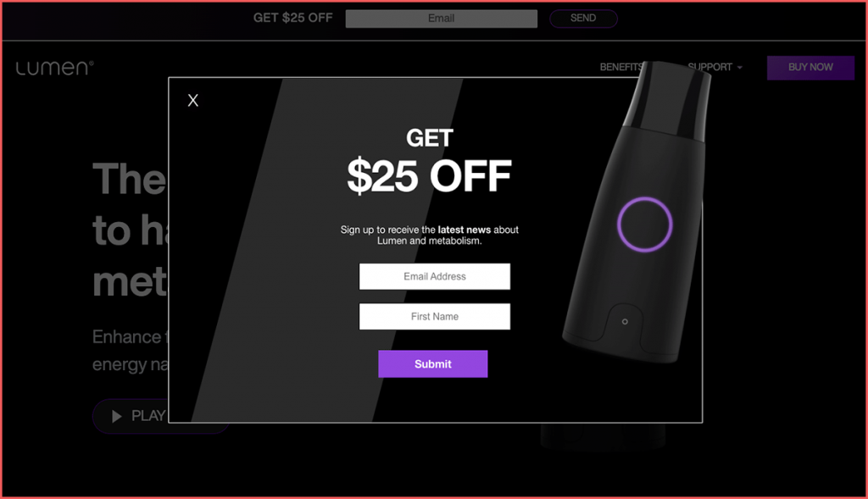Open the BENEFITS nav item
868x499 pixels.
(x=621, y=67)
